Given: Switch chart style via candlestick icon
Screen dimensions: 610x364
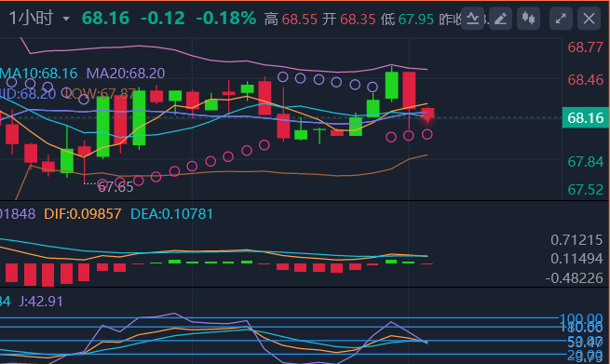Looking at the screenshot, I should [x=528, y=19].
